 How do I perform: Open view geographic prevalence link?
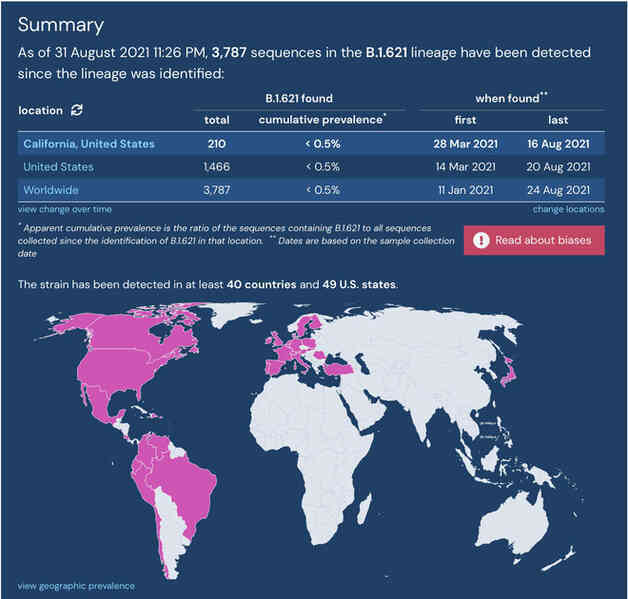point(76,586)
